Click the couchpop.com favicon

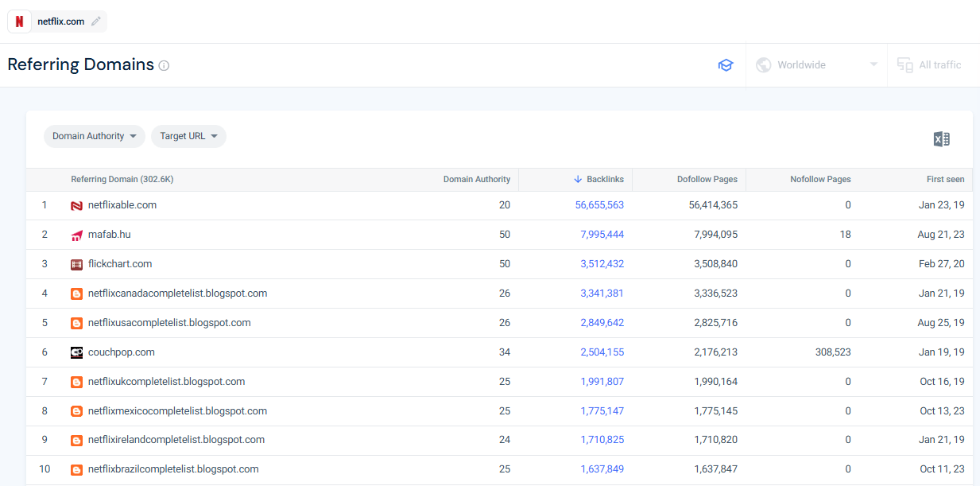pos(76,352)
